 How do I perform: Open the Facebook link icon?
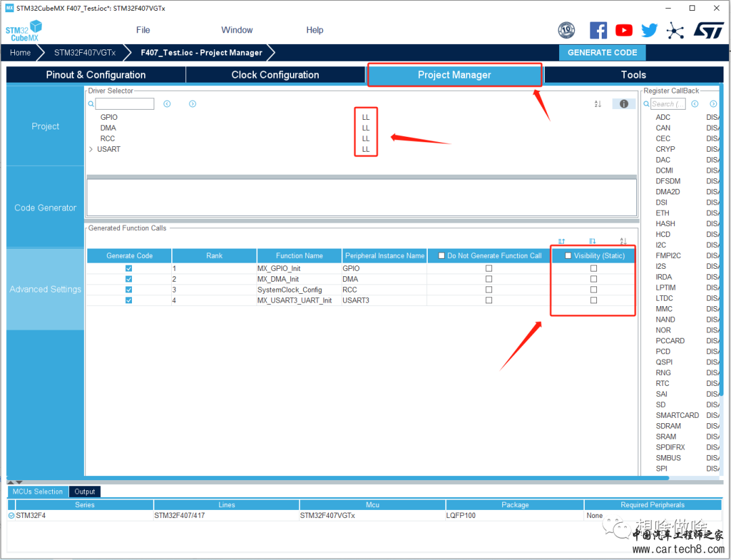click(598, 30)
